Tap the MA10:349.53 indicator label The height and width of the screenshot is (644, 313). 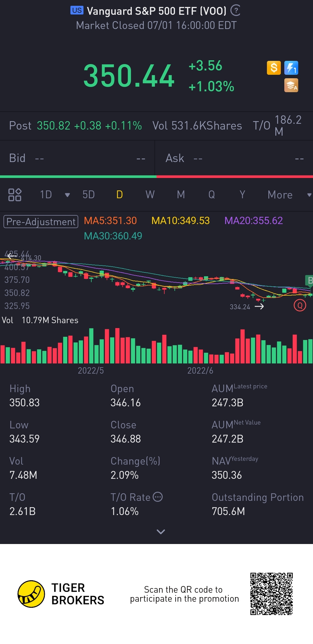(181, 221)
